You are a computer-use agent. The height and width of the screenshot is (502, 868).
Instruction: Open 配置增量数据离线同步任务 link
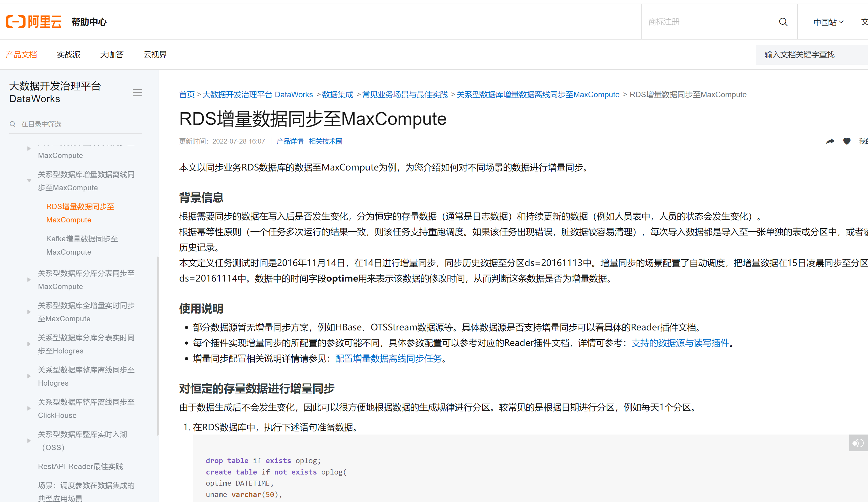click(x=388, y=358)
